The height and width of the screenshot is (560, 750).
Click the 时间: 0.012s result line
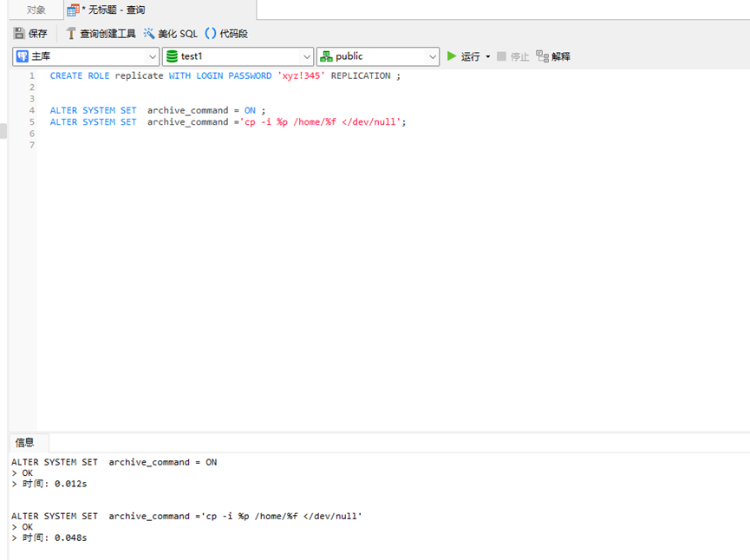click(x=49, y=484)
